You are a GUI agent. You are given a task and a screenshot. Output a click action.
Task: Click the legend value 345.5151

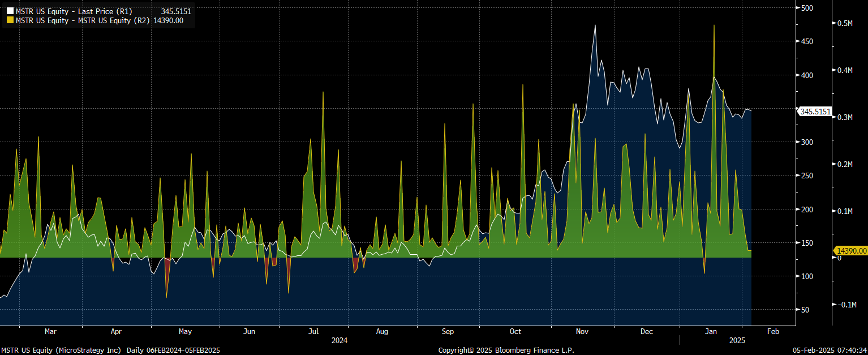176,11
